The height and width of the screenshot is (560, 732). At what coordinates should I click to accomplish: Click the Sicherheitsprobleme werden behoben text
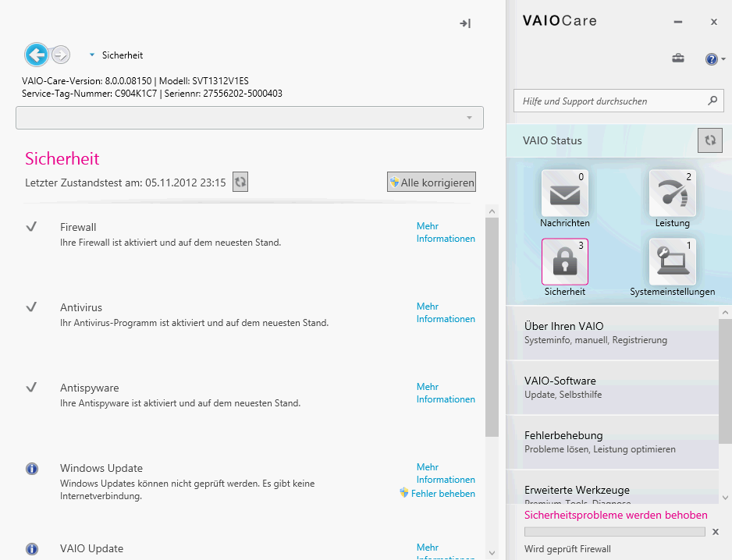pos(616,515)
